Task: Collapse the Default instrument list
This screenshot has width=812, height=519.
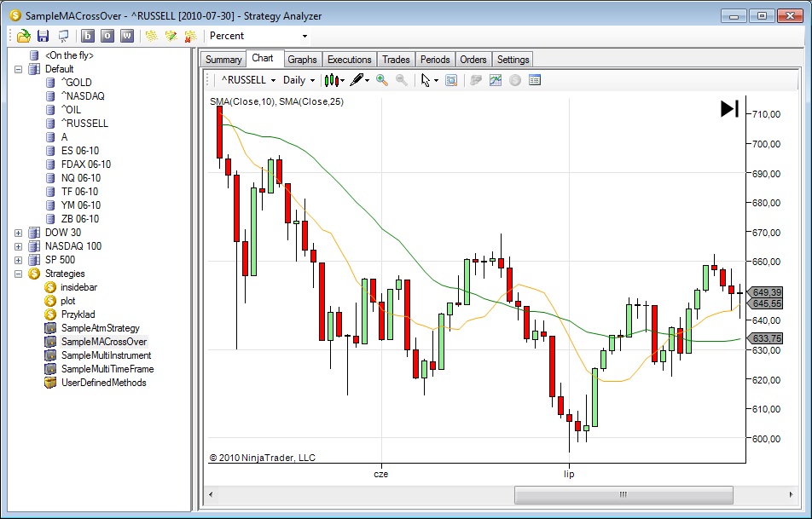Action: tap(18, 69)
